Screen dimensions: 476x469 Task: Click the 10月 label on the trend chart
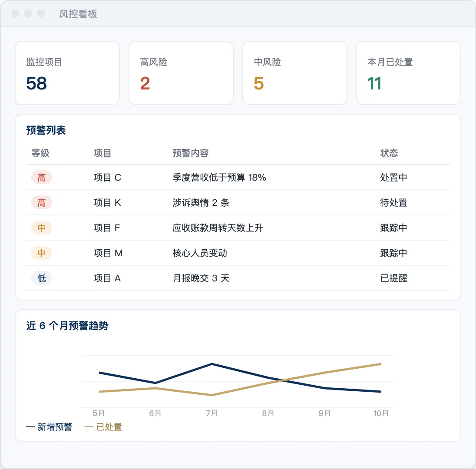pos(381,413)
